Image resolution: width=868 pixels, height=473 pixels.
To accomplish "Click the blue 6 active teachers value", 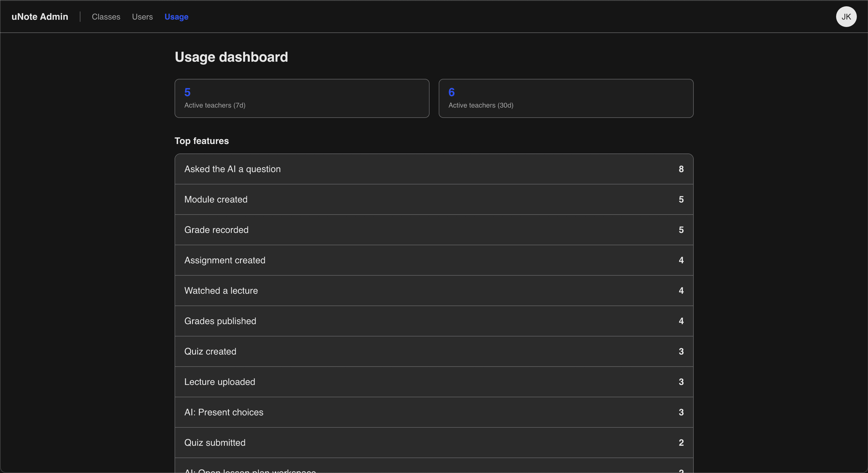I will tap(452, 92).
